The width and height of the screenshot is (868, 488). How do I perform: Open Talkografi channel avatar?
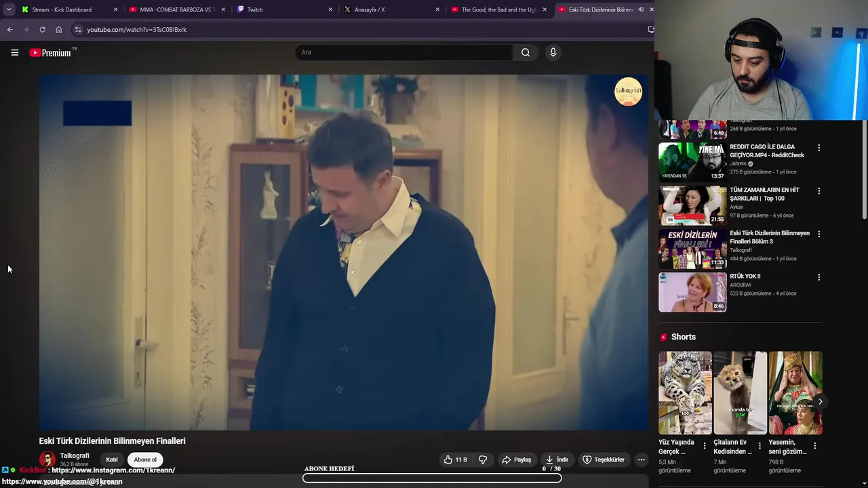(x=47, y=460)
